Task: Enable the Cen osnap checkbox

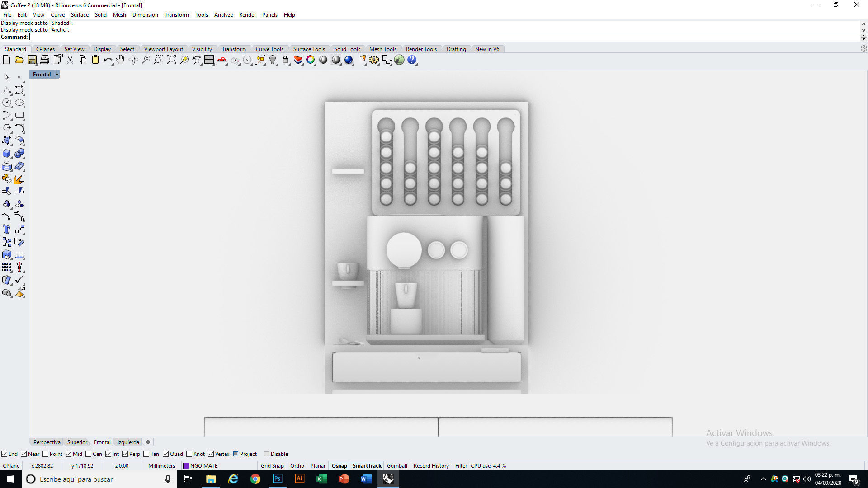Action: pyautogui.click(x=89, y=454)
